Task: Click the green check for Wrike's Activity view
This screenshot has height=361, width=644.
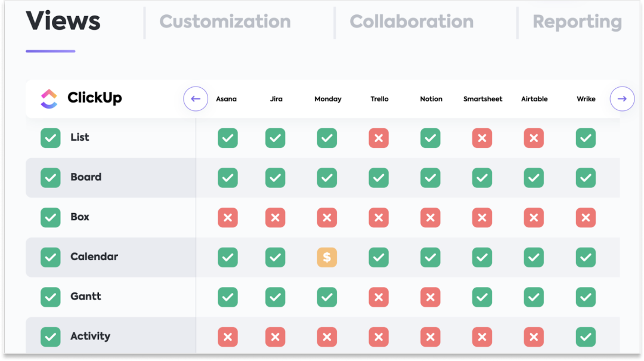Action: click(x=586, y=337)
